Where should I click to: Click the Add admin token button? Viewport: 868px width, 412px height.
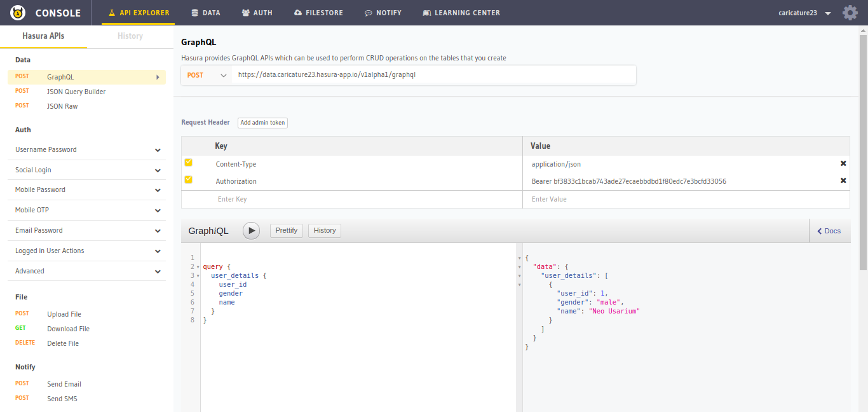(x=262, y=123)
